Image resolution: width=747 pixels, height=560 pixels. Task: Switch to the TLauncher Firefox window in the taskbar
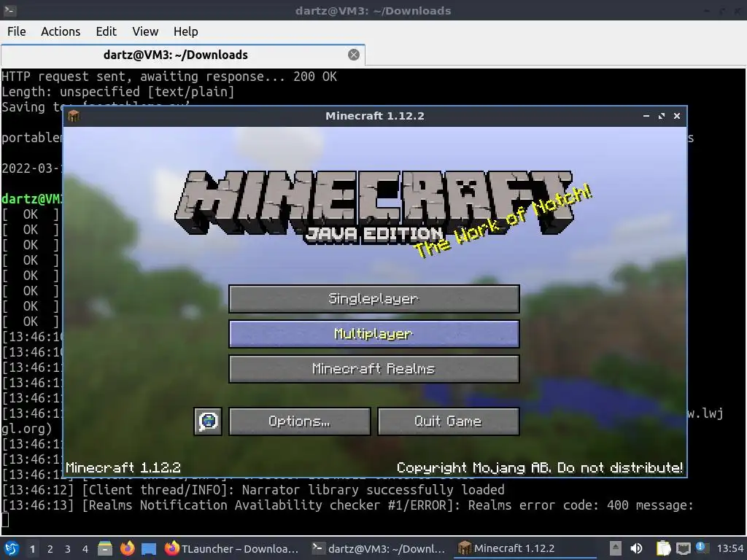tap(232, 548)
